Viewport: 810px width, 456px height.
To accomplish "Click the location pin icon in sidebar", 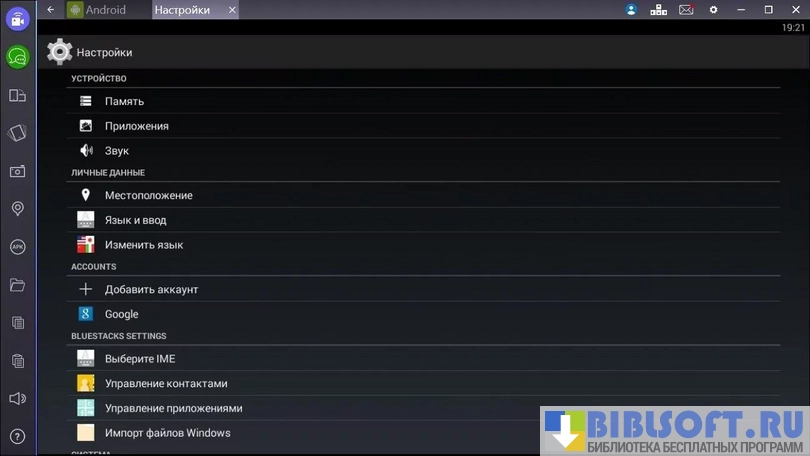I will (x=17, y=209).
